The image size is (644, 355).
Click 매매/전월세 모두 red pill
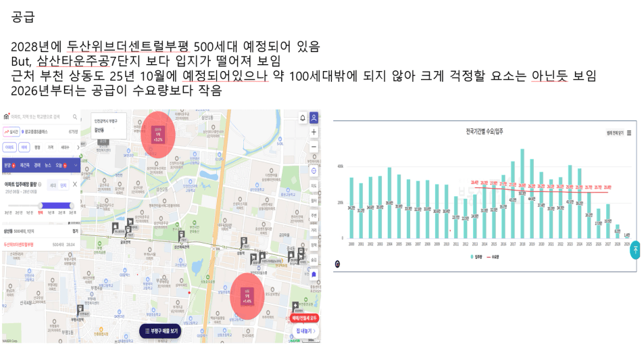coord(304,318)
